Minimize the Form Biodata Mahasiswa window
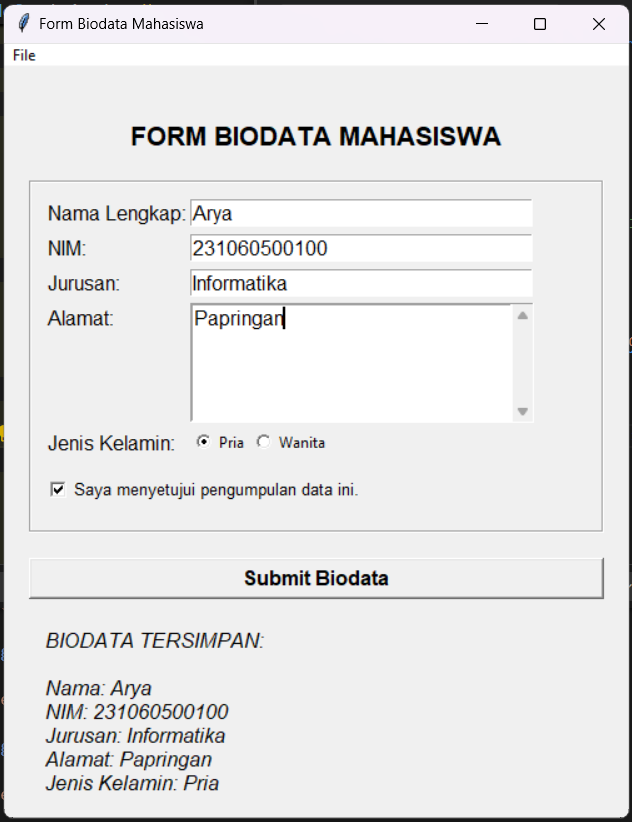 coord(481,23)
